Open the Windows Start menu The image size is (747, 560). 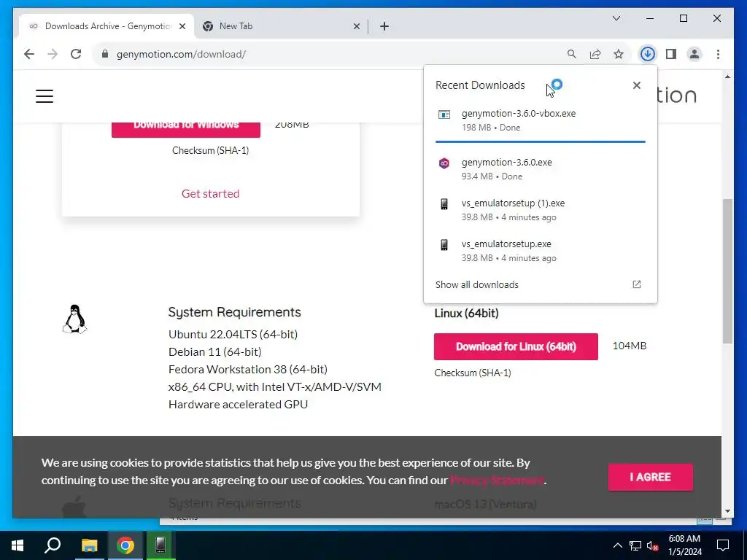click(x=18, y=545)
